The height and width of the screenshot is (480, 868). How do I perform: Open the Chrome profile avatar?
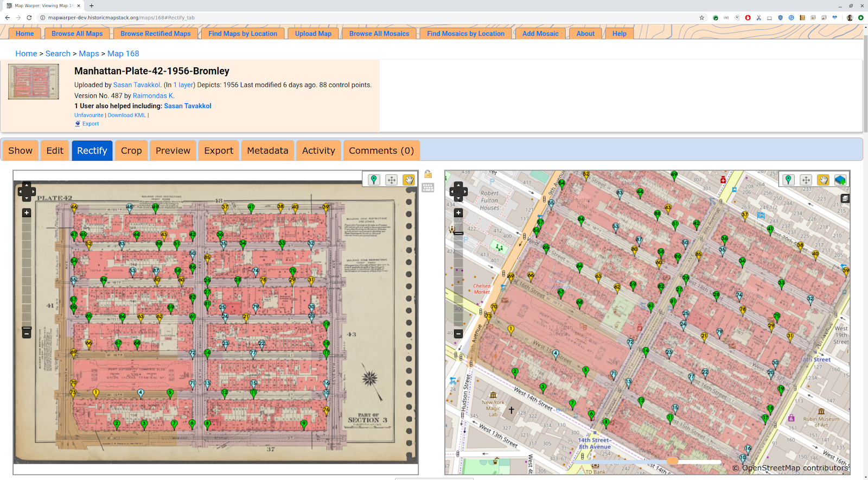click(x=850, y=17)
